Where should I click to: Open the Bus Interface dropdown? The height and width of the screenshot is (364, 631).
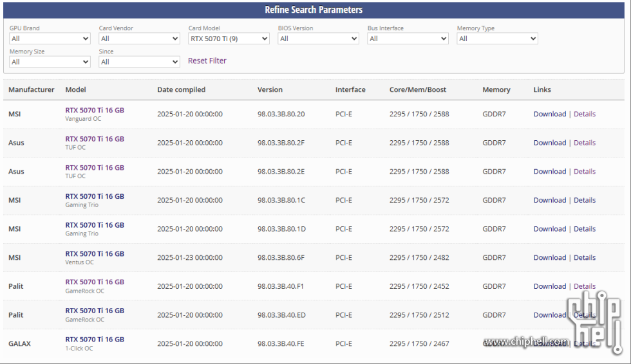pos(408,39)
